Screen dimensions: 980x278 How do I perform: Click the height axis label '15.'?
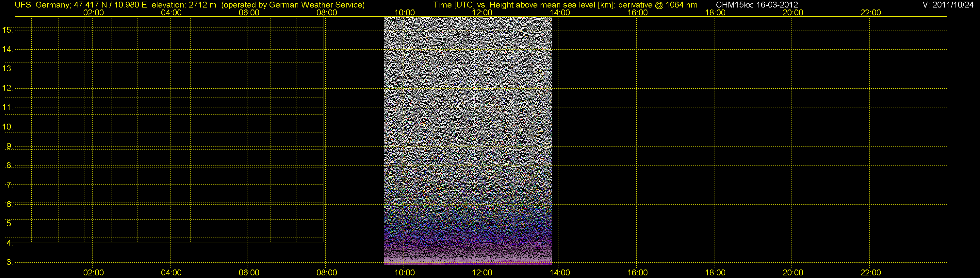(x=8, y=30)
